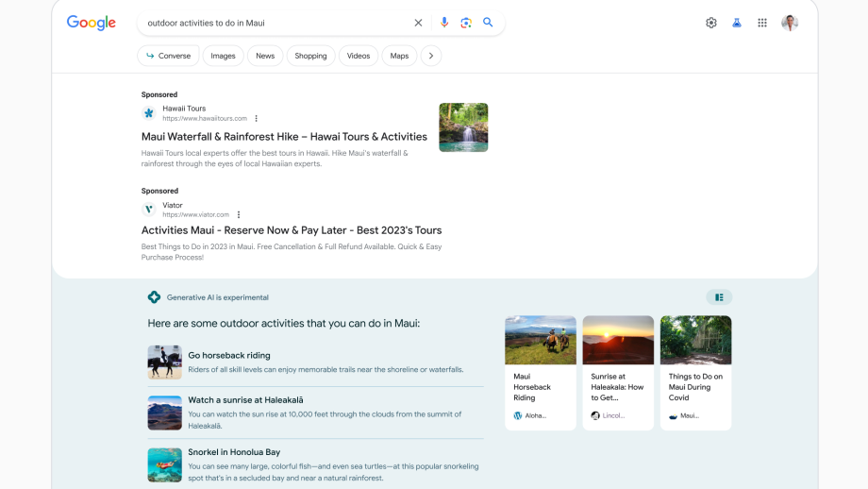Open Maui Waterfall & Rainforest Hike link
This screenshot has width=868, height=489.
pos(284,137)
